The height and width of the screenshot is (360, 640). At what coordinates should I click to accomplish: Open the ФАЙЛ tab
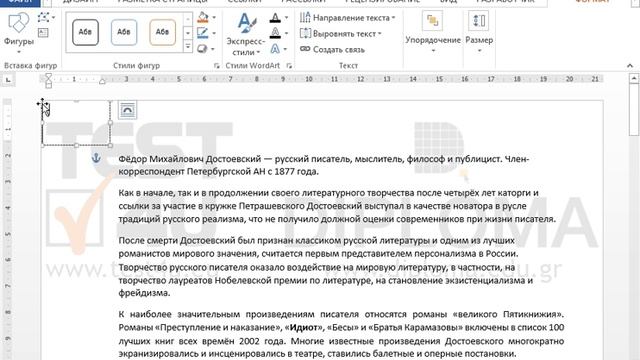(20, 2)
